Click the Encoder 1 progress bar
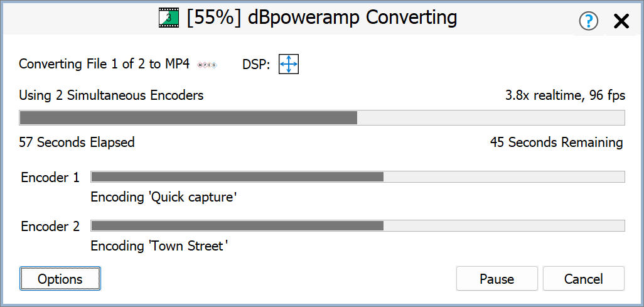 pos(358,177)
